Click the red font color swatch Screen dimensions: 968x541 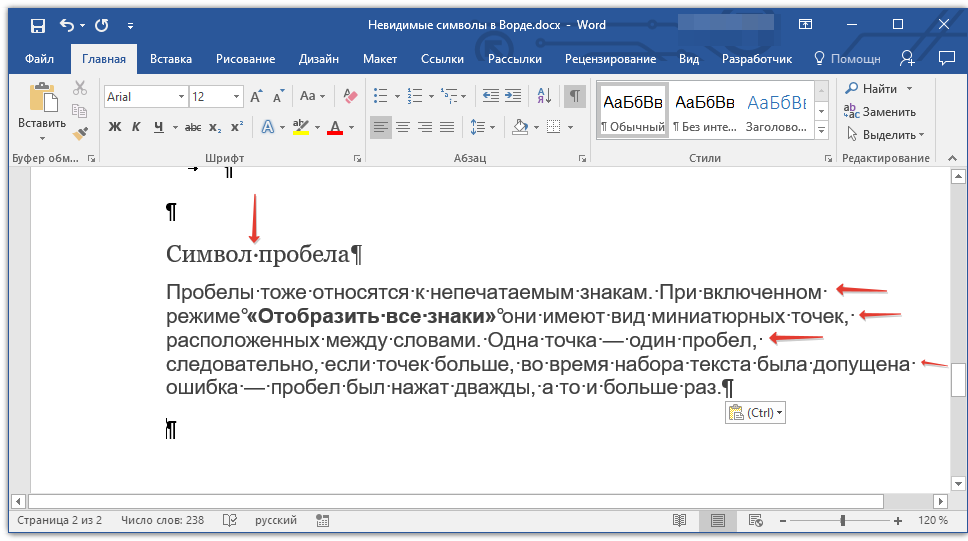(335, 128)
